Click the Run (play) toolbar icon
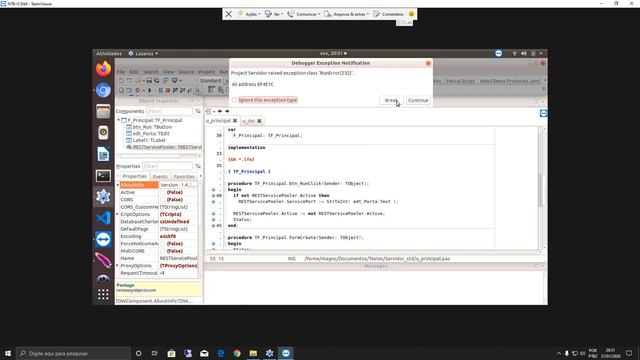640x360 pixels. (x=149, y=90)
